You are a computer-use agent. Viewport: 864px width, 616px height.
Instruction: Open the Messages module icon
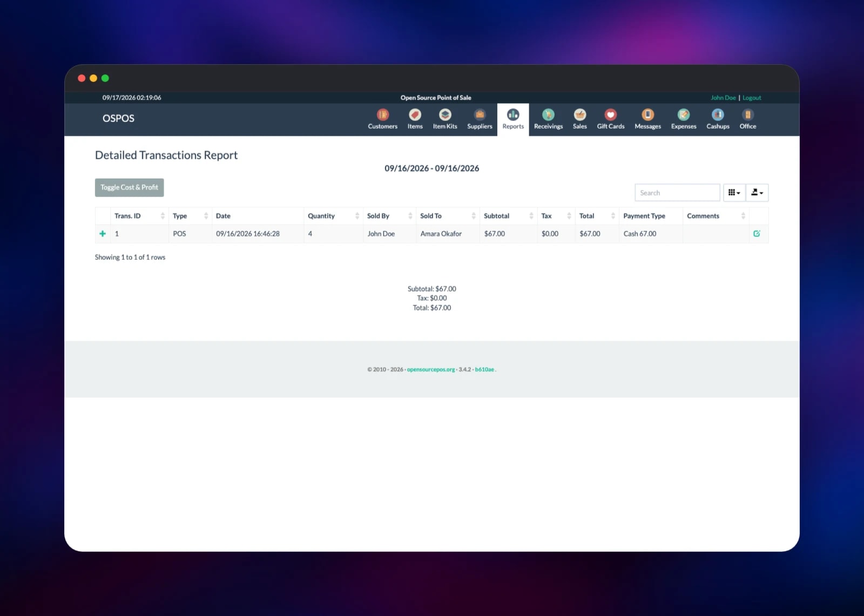pos(647,119)
